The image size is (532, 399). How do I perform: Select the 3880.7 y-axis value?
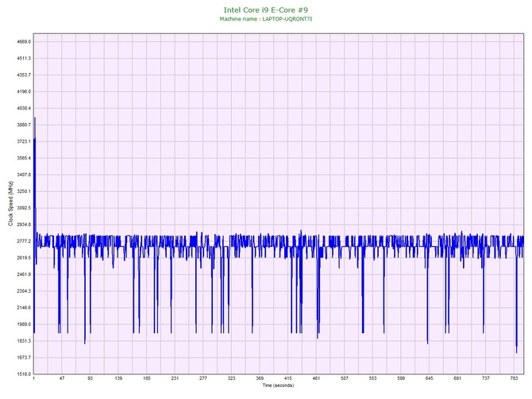(24, 125)
